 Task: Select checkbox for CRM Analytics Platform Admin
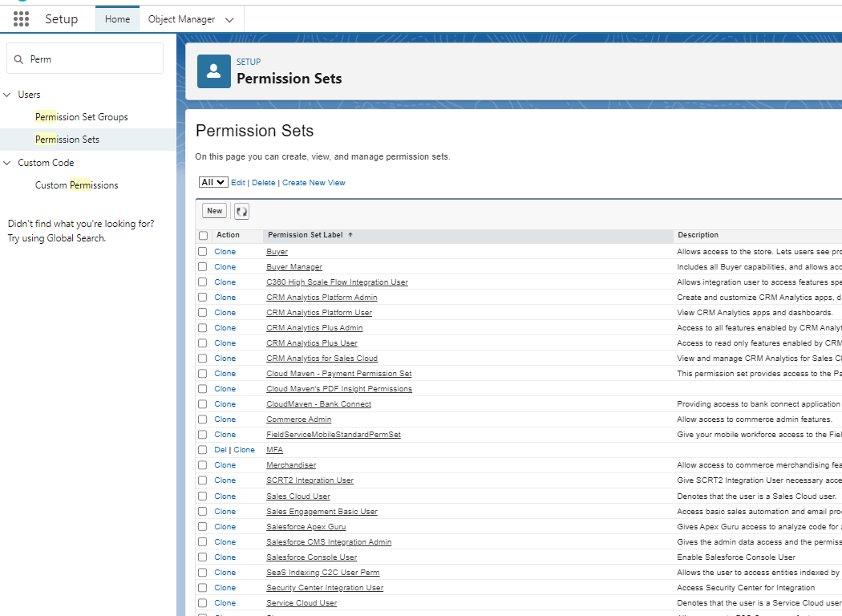point(202,297)
